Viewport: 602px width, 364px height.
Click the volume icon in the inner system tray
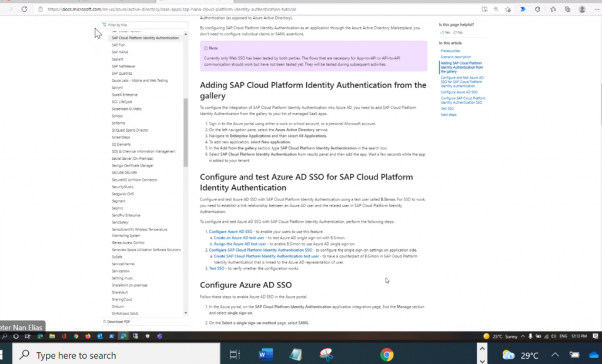tap(553, 336)
